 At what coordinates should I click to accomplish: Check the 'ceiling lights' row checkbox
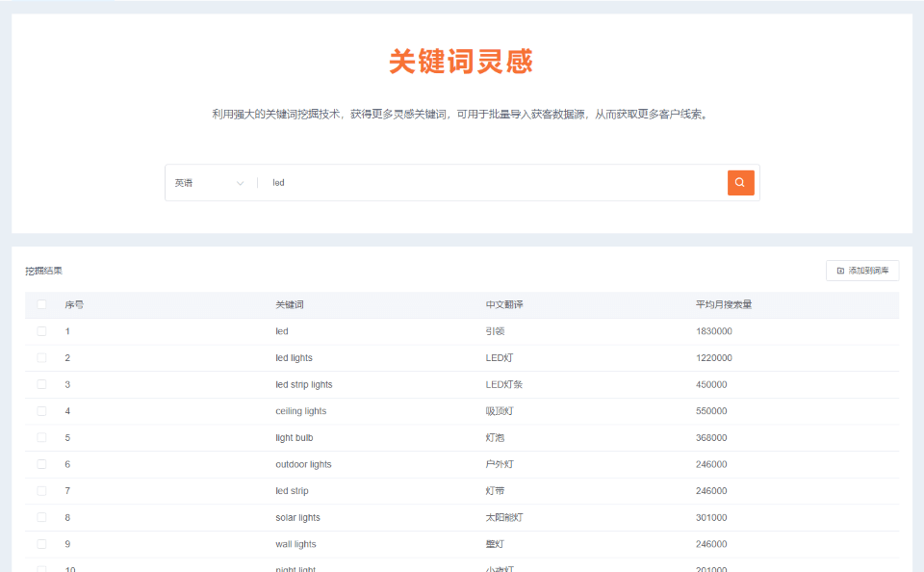[x=41, y=411]
